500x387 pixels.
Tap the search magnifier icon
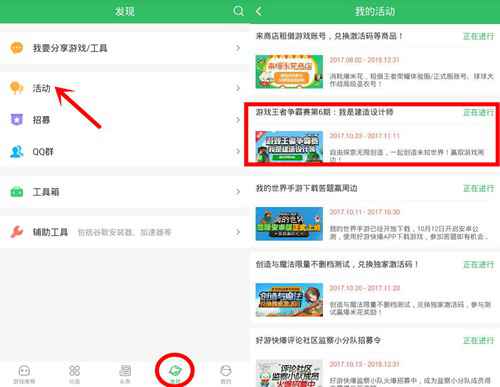click(x=238, y=11)
